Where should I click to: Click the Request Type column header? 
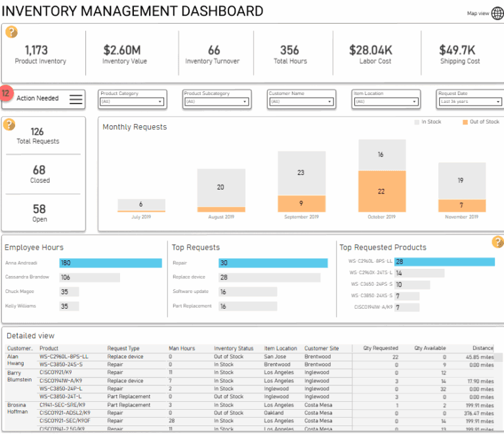tap(123, 348)
